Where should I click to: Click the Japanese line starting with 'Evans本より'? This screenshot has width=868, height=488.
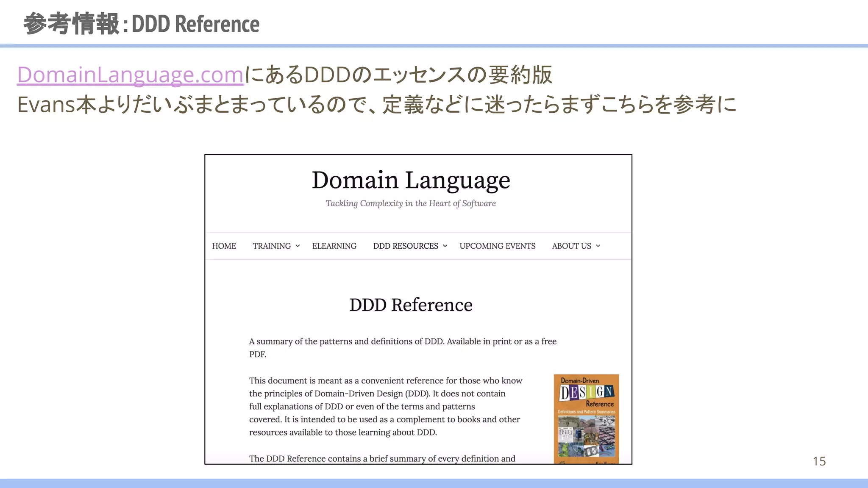[x=376, y=105]
